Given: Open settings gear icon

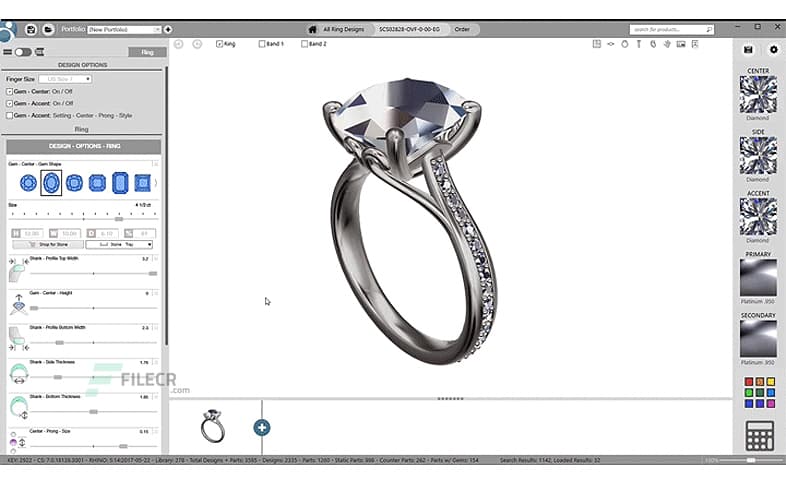Looking at the screenshot, I should pos(773,50).
